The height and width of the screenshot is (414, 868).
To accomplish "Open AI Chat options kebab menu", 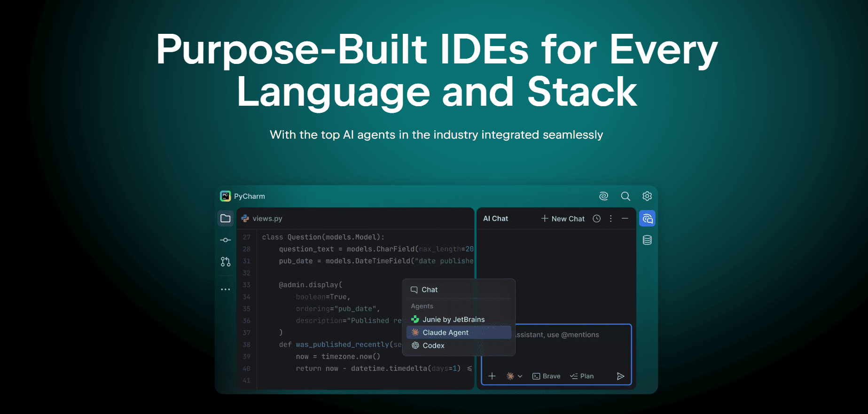I will 611,219.
